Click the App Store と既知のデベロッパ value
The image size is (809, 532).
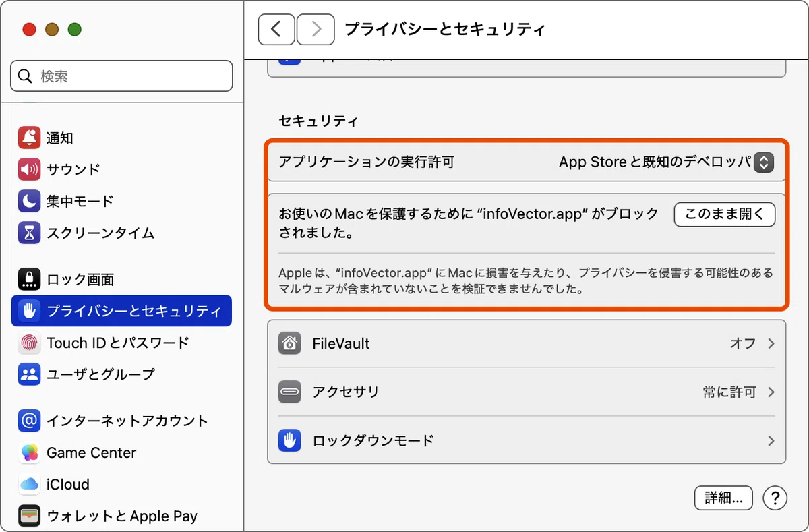[x=655, y=162]
